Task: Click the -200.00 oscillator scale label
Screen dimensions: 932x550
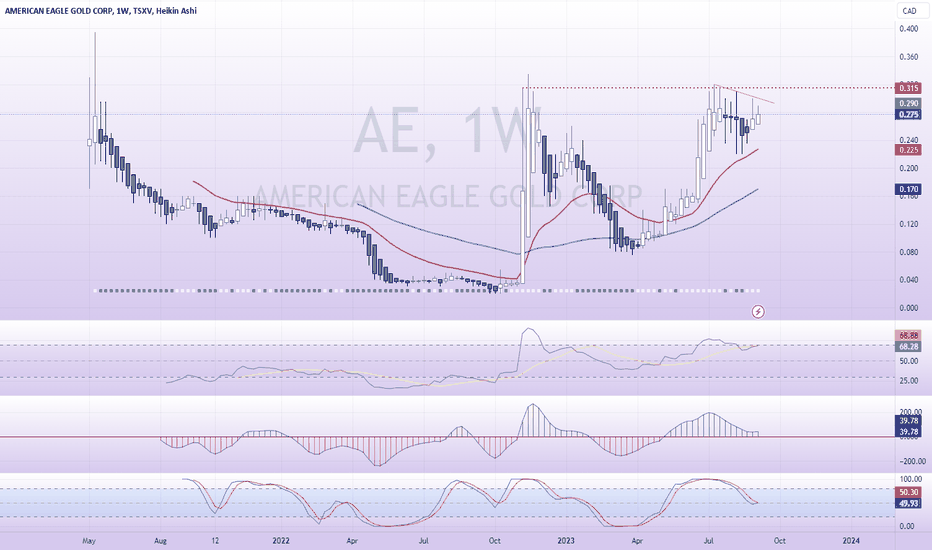Action: [911, 461]
